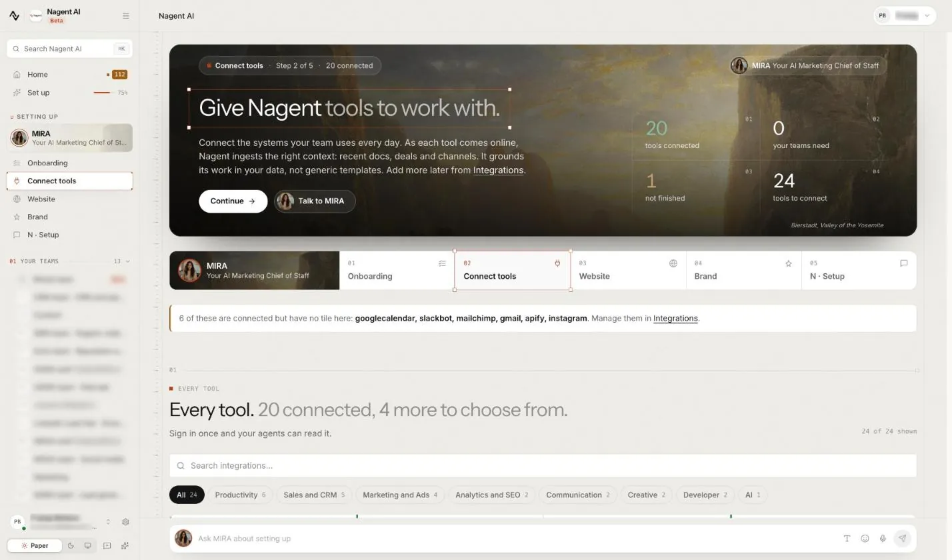Open Home in the sidebar

point(69,75)
